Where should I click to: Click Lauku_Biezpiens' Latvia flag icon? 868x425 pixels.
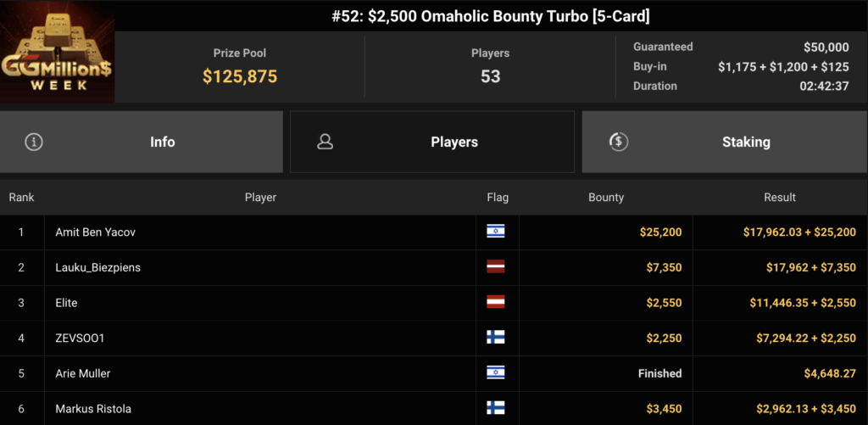[x=495, y=267]
